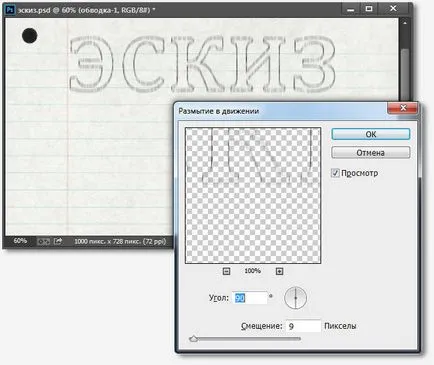Zoom in the filter preview (plus icon)

coord(279,271)
